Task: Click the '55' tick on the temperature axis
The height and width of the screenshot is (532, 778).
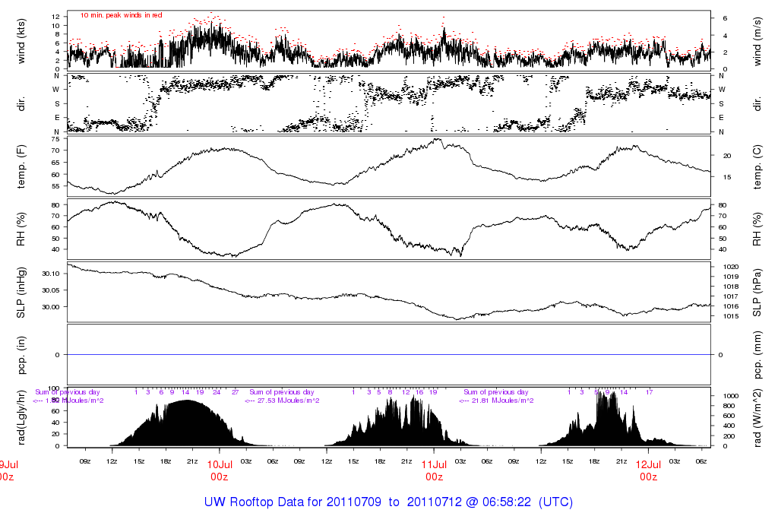Action: coord(55,187)
